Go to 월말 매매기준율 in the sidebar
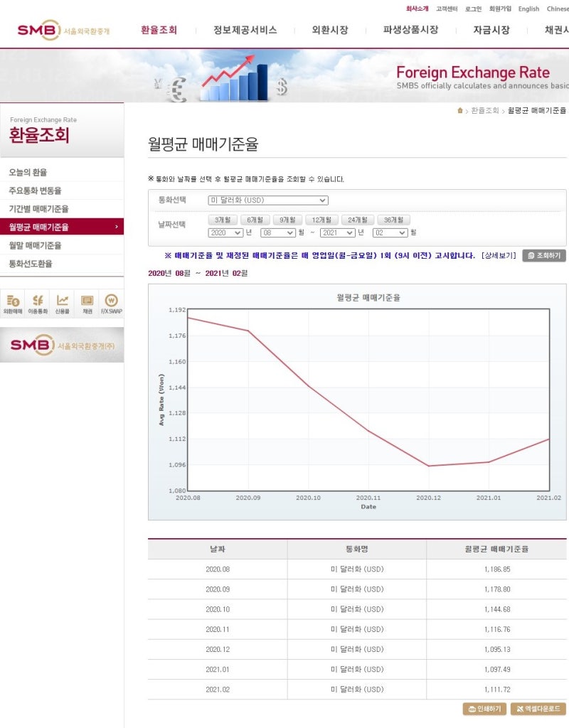 pyautogui.click(x=62, y=245)
